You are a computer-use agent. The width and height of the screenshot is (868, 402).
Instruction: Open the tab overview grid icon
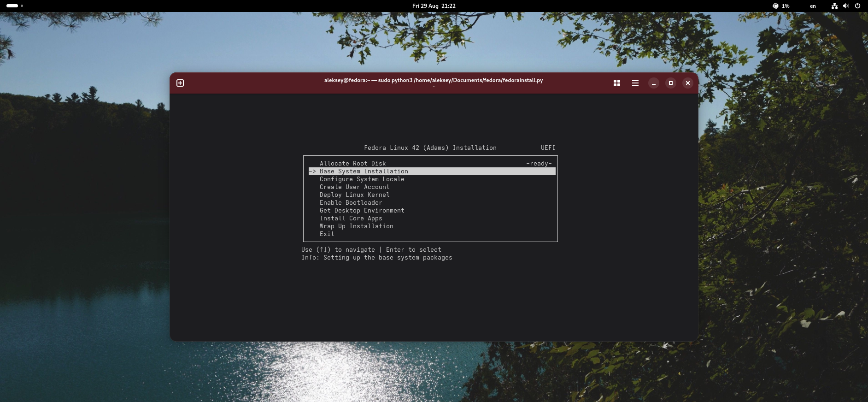coord(617,83)
